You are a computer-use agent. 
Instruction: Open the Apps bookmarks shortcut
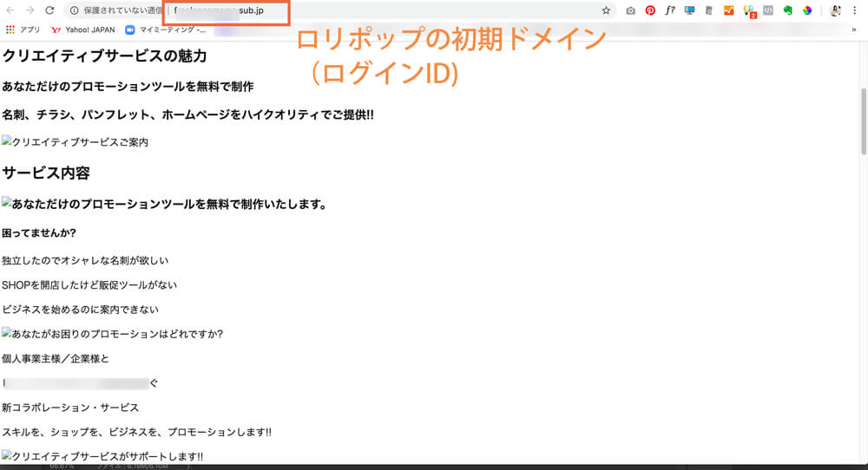point(23,29)
